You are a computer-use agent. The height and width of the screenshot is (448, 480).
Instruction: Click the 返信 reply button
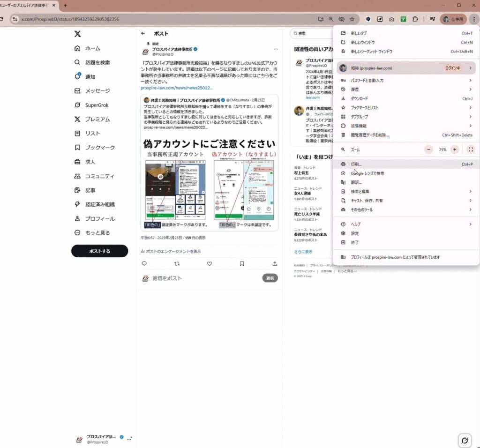tap(270, 278)
